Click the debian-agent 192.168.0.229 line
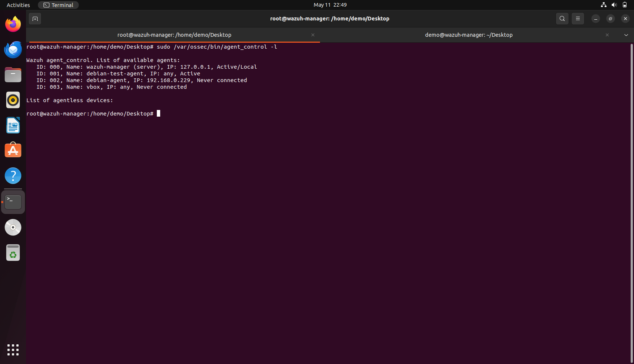The image size is (634, 364). coord(142,80)
